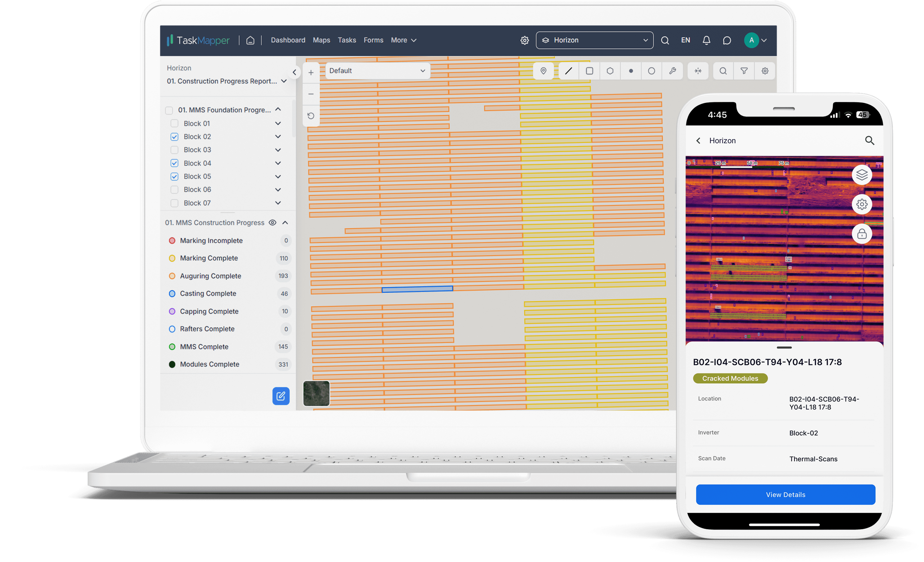924x562 pixels.
Task: Uncheck the Block 02 checkbox
Action: pyautogui.click(x=174, y=136)
